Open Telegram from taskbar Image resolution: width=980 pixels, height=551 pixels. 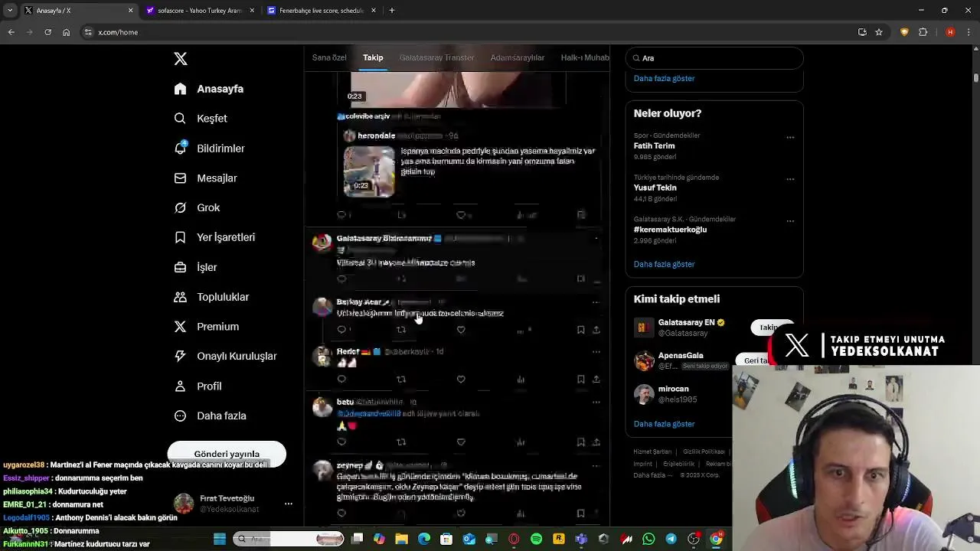click(671, 540)
